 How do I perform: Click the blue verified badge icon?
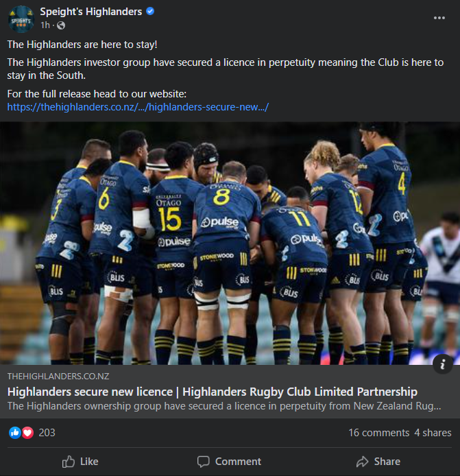[x=150, y=11]
